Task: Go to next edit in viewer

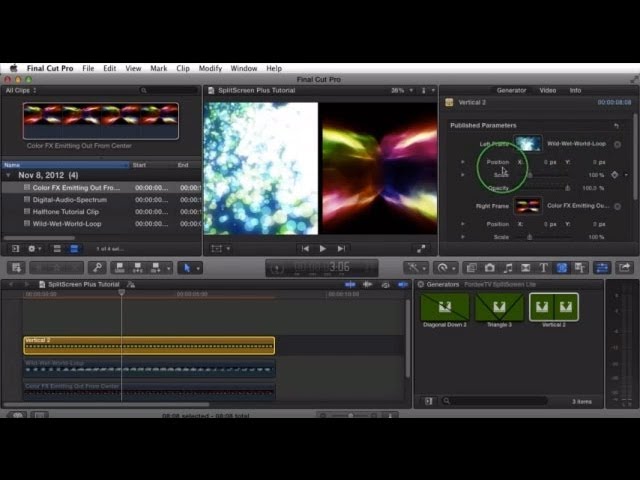Action: point(341,249)
